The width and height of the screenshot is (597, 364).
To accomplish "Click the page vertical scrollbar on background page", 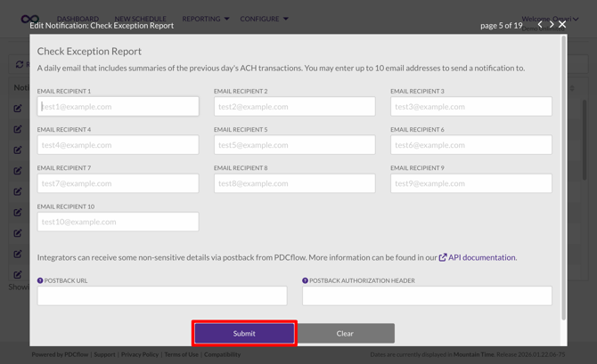I will pos(585,140).
